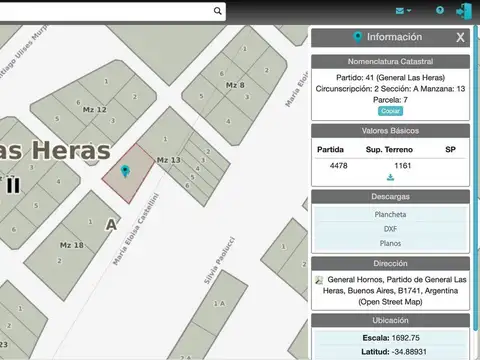Click the Ubicación section header
The image size is (480, 360).
pos(390,320)
